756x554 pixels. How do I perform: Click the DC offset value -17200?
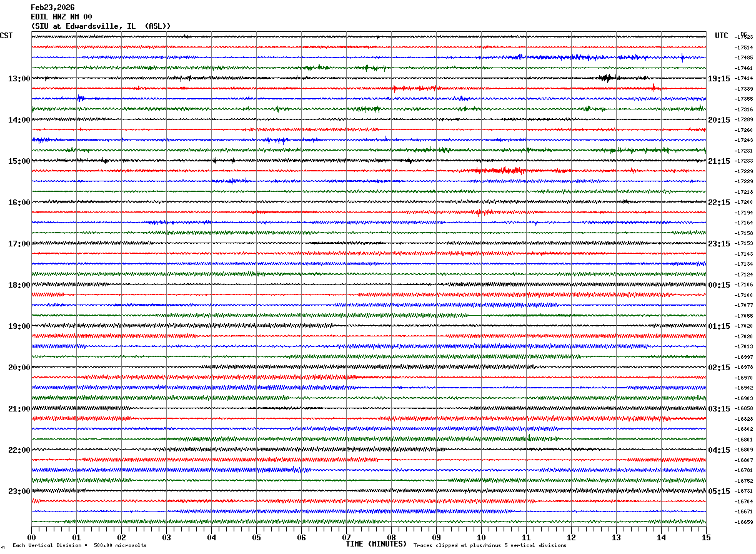[744, 203]
